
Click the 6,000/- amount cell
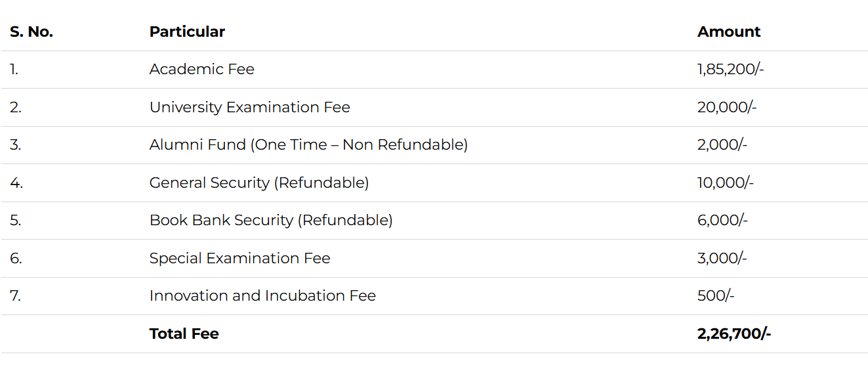click(x=722, y=220)
